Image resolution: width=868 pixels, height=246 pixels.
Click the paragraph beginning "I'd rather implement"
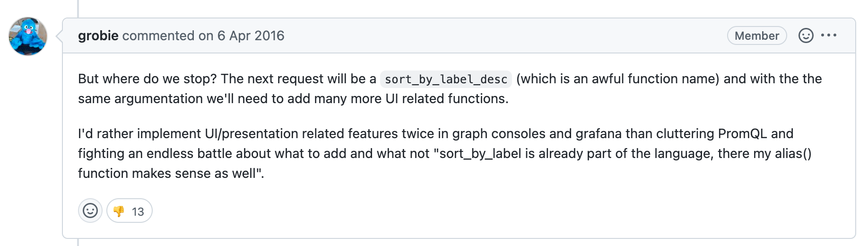pyautogui.click(x=445, y=153)
